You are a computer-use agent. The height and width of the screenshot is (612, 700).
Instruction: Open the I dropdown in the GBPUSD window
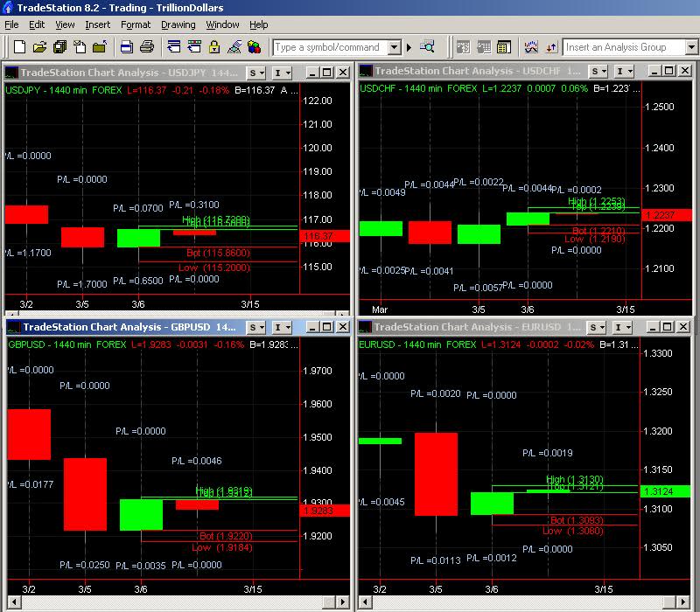click(282, 327)
